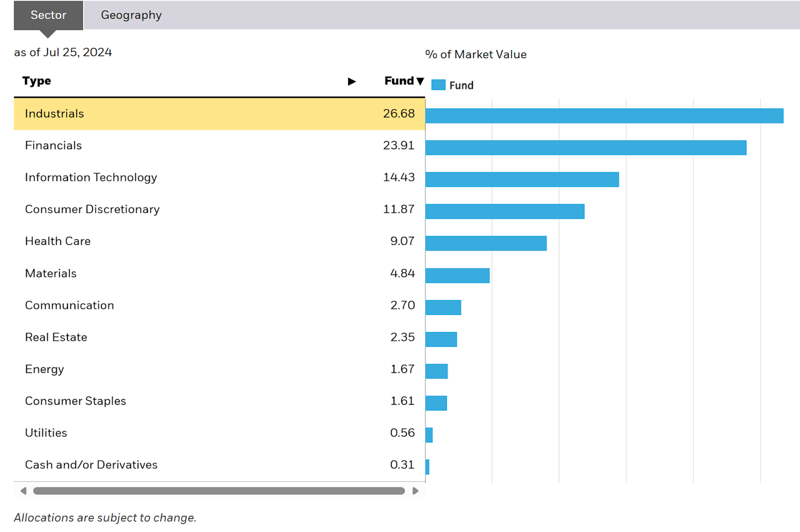The height and width of the screenshot is (532, 800).
Task: Click the Real Estate chart bar
Action: pyautogui.click(x=441, y=339)
